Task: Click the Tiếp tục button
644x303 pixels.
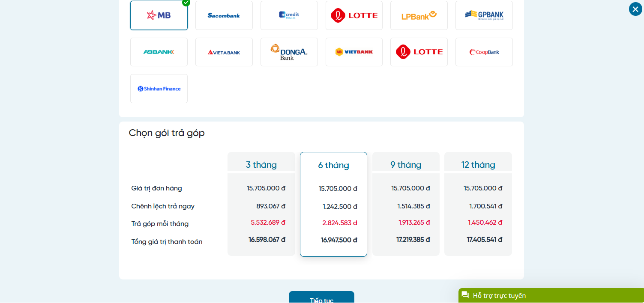Action: (x=321, y=297)
